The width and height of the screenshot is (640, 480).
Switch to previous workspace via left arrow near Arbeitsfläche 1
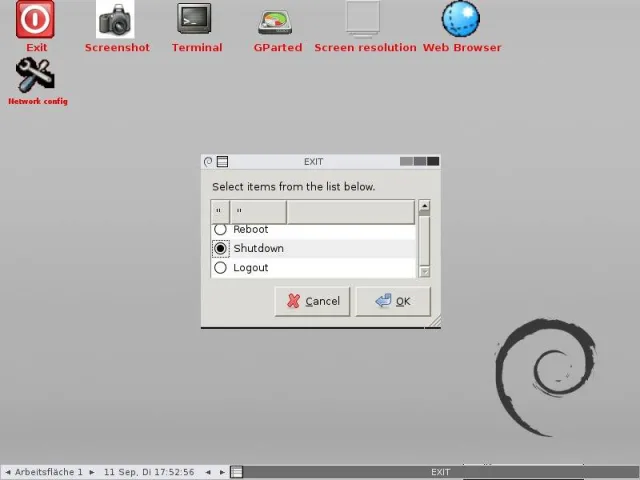(7, 472)
